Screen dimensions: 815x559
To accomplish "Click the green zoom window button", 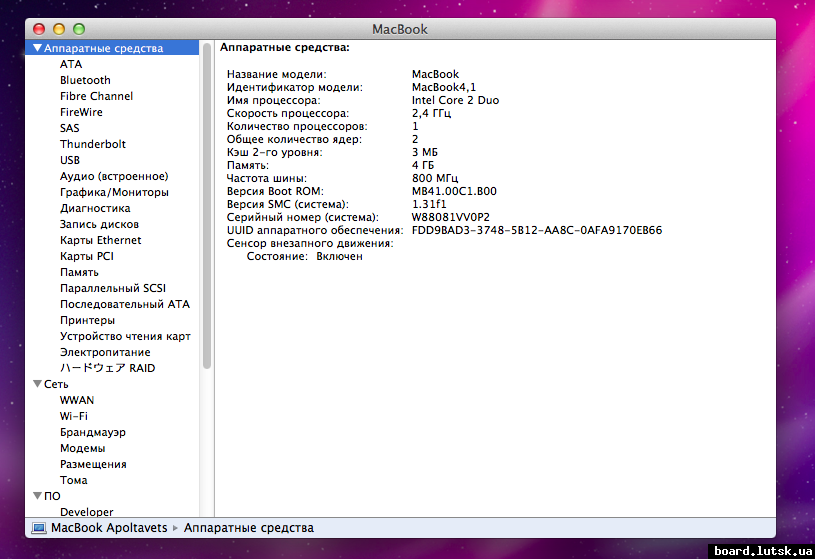I will [79, 30].
